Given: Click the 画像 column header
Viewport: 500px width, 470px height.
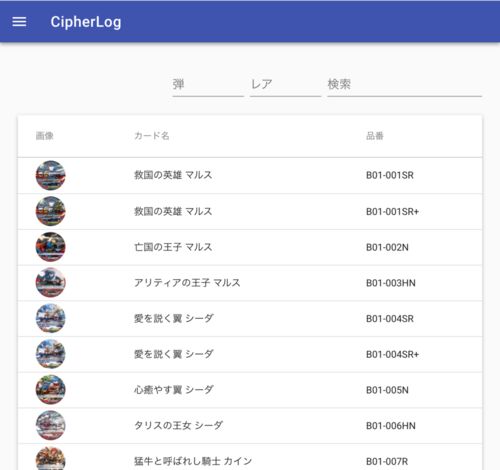Looking at the screenshot, I should click(x=45, y=136).
